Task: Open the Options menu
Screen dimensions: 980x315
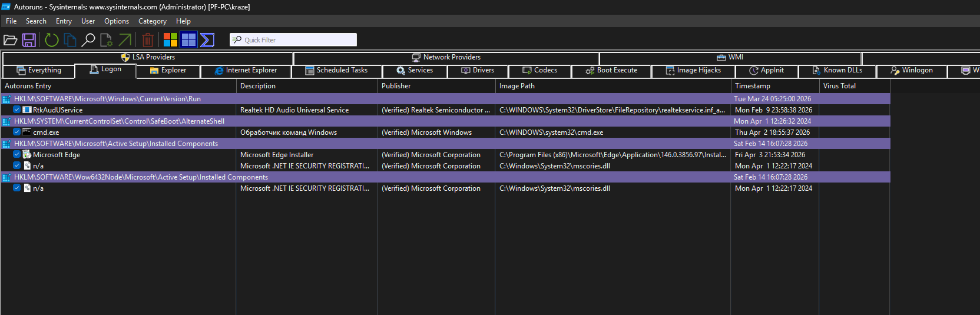Action: pos(117,21)
